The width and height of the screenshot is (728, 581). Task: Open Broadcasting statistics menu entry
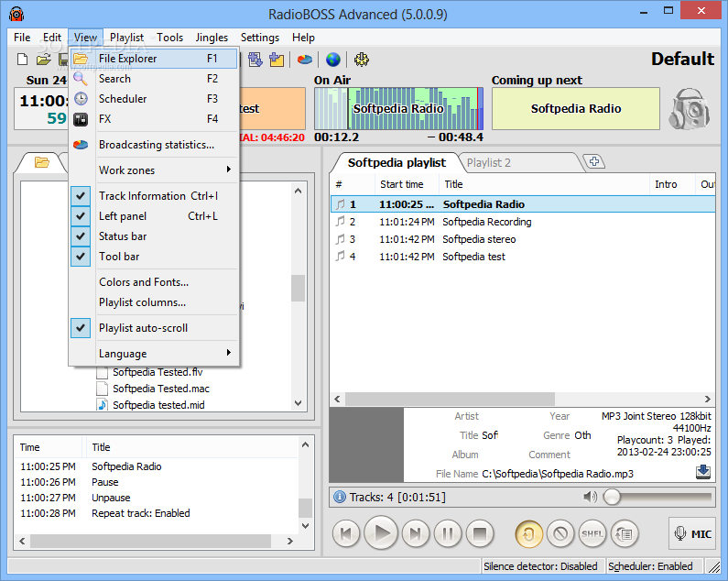pos(154,145)
